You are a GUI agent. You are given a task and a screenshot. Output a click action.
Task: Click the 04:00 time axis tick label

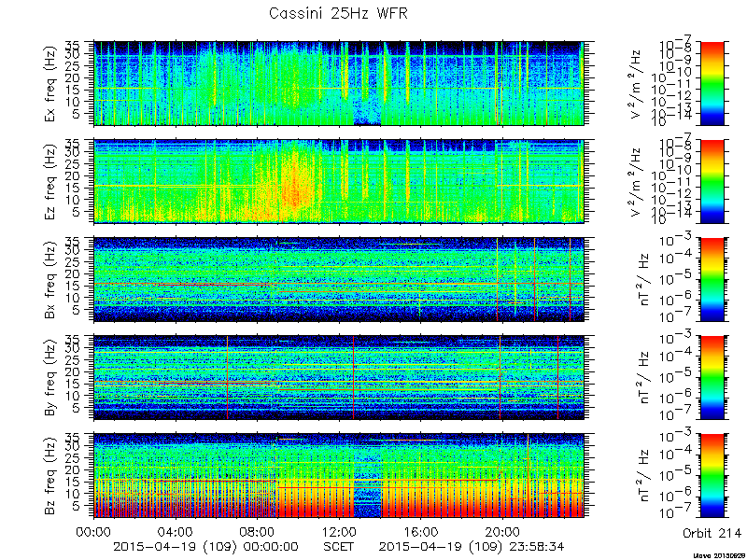[x=176, y=532]
